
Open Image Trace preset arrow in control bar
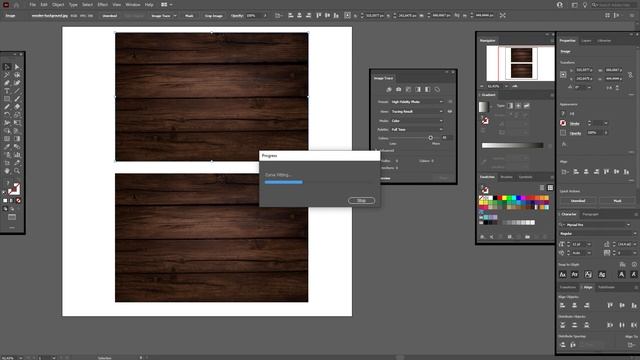175,16
